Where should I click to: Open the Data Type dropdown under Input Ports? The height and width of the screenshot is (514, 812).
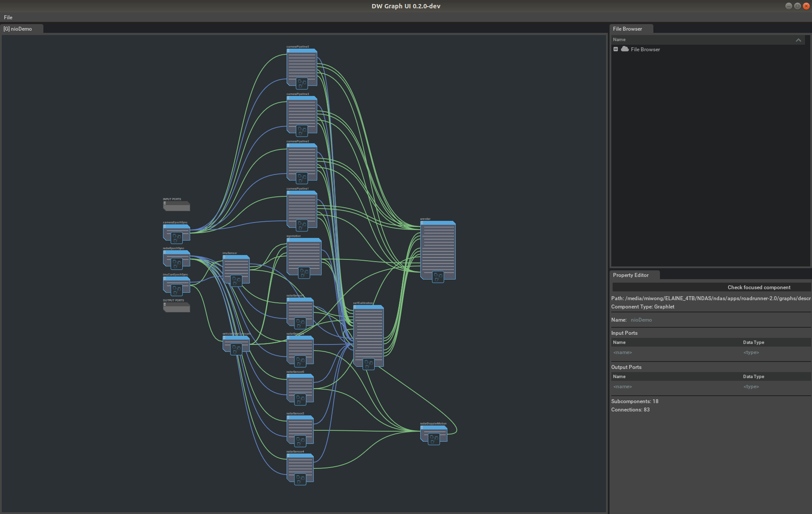752,352
